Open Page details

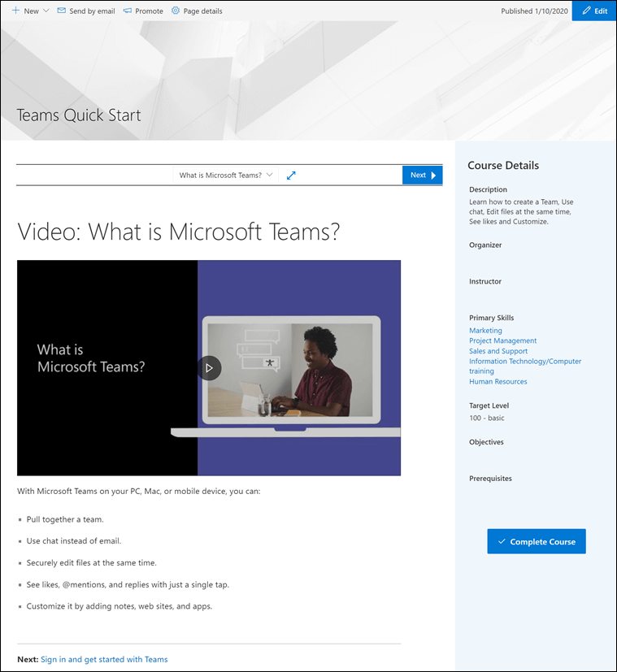198,11
